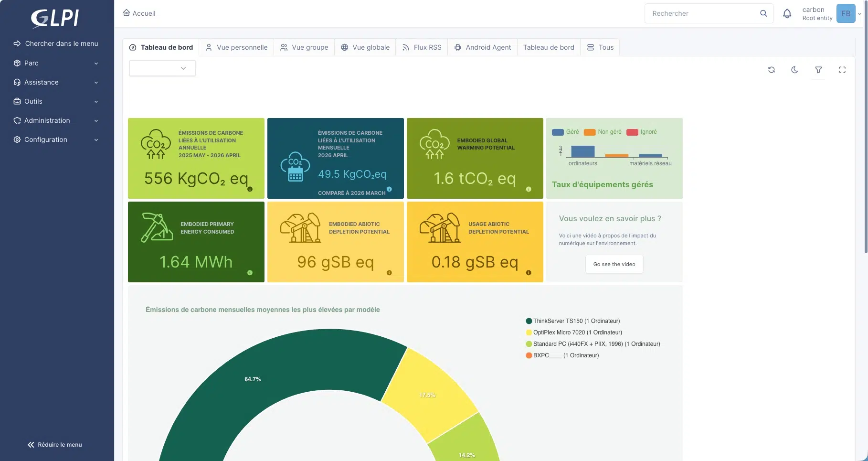Click info icon on monthly emissions card
Screen dimensions: 868x461
[x=389, y=189]
